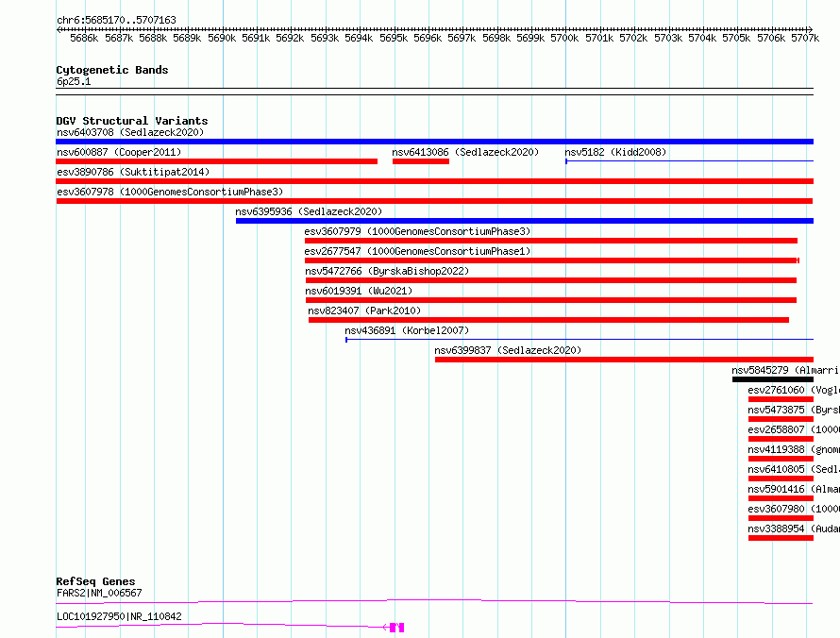Click the black bar under nsv5845279

(x=773, y=379)
